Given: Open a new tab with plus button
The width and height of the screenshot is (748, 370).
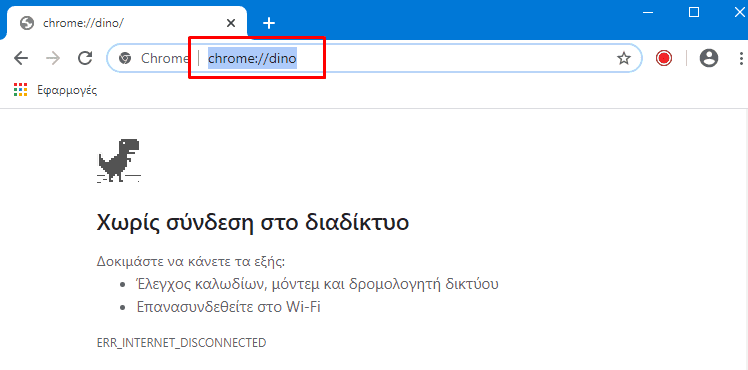Looking at the screenshot, I should coord(269,23).
